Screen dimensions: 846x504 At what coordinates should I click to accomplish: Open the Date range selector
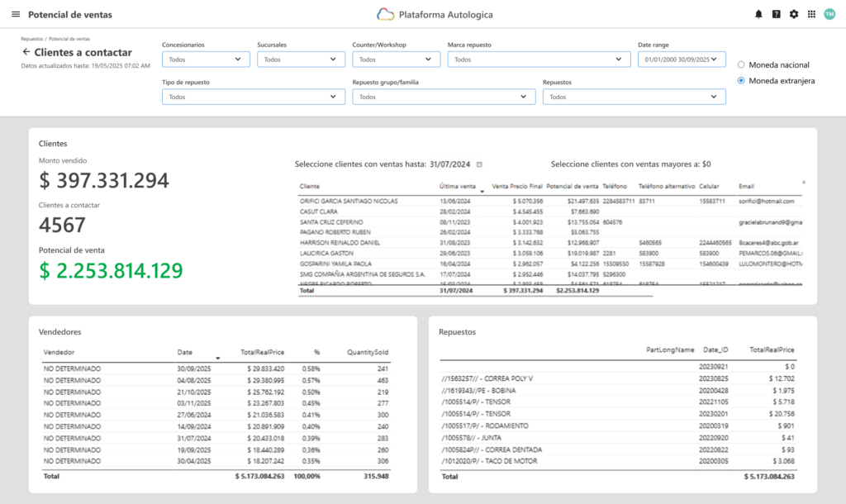[x=682, y=59]
